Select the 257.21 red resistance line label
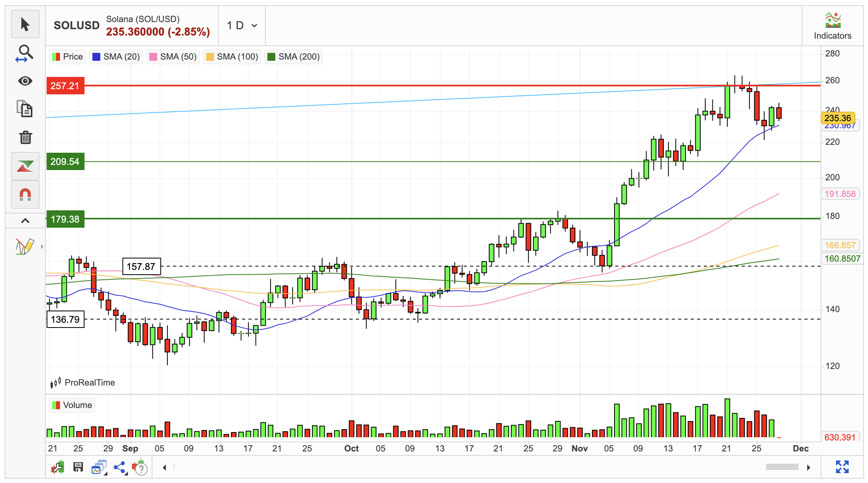This screenshot has width=868, height=483. click(66, 86)
